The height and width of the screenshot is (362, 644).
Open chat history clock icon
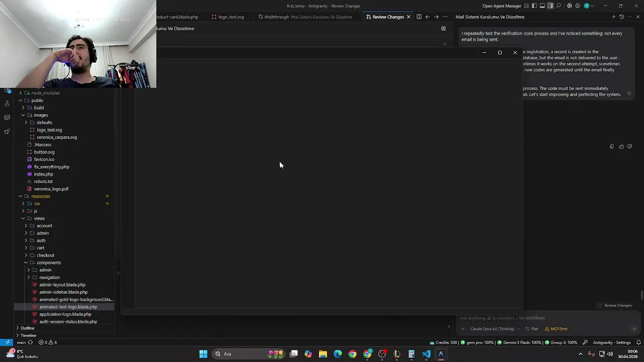pyautogui.click(x=621, y=17)
